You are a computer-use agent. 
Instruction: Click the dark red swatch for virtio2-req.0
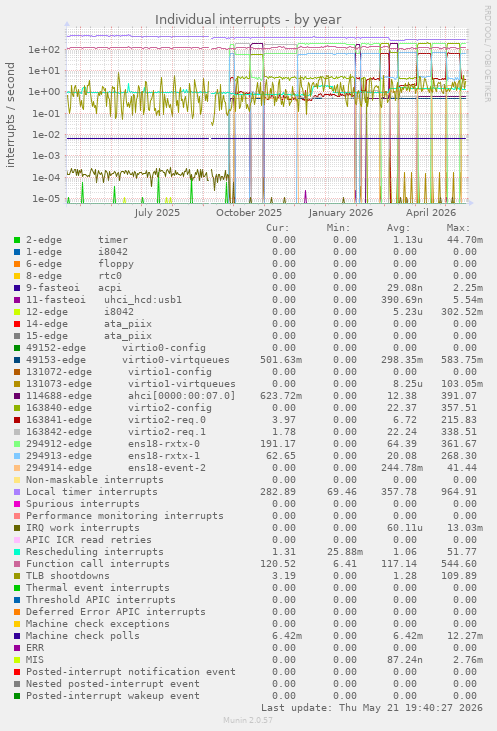(17, 420)
